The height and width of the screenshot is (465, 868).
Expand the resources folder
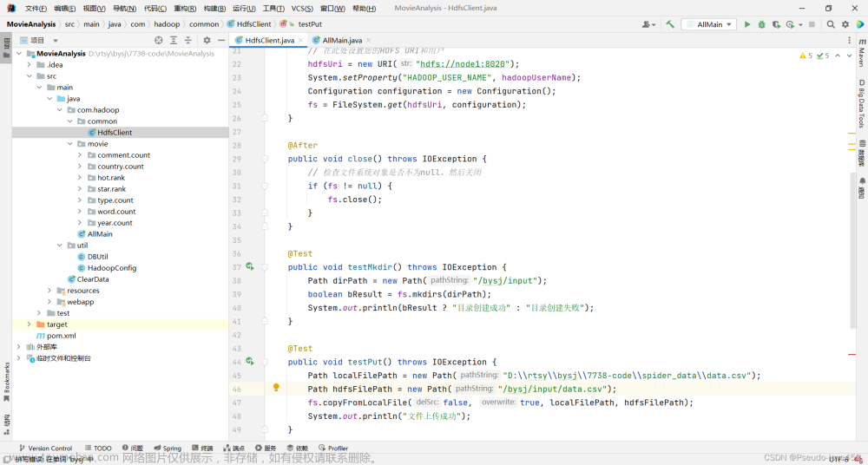click(49, 291)
